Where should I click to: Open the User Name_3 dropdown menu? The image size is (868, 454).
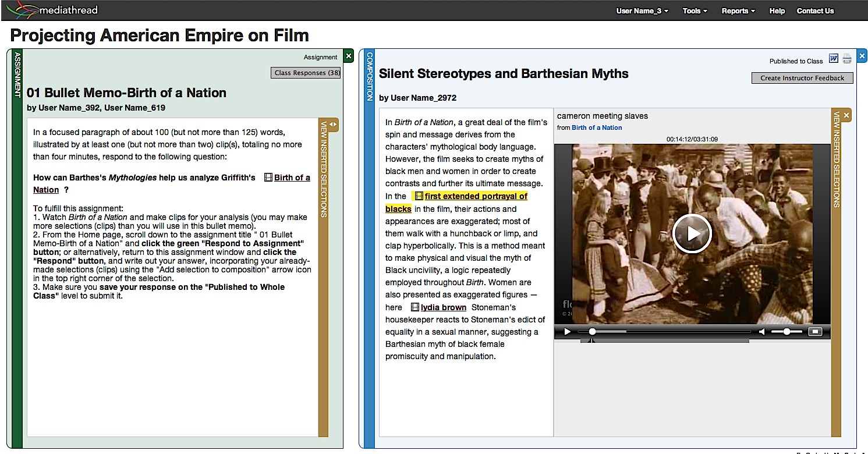pyautogui.click(x=642, y=10)
